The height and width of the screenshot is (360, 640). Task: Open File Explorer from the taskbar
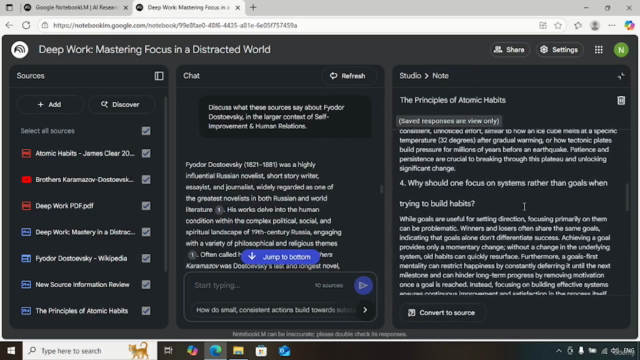(238, 351)
